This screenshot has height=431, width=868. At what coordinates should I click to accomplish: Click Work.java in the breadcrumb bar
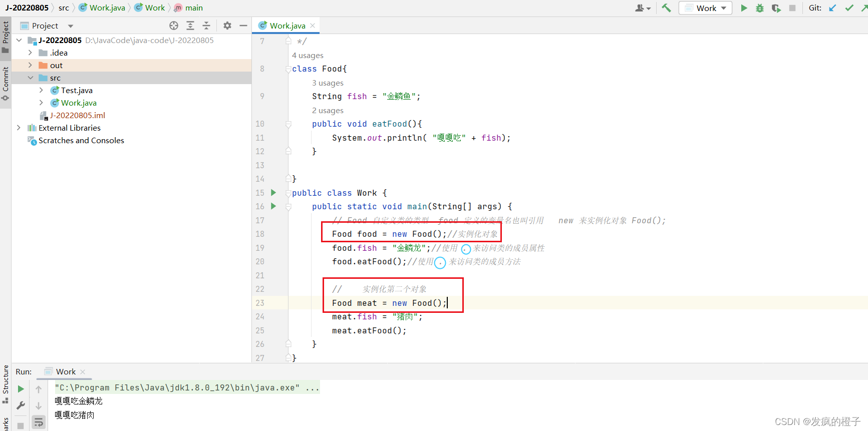(102, 8)
